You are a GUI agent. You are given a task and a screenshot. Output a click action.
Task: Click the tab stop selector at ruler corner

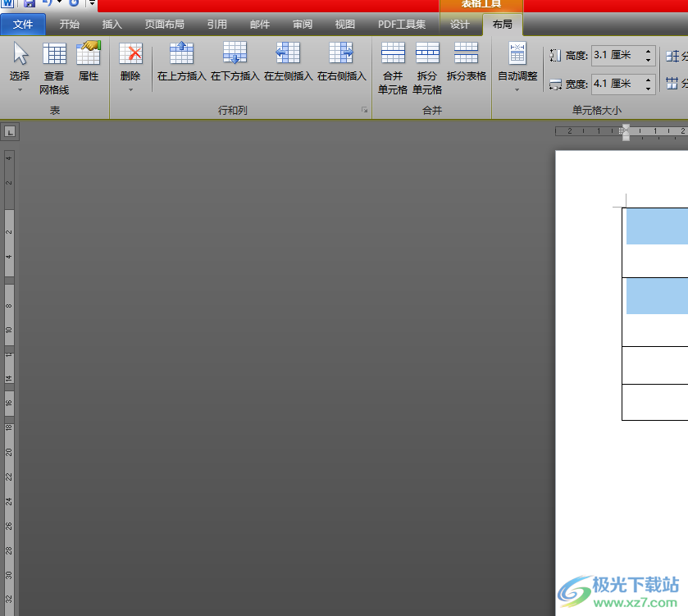click(10, 131)
